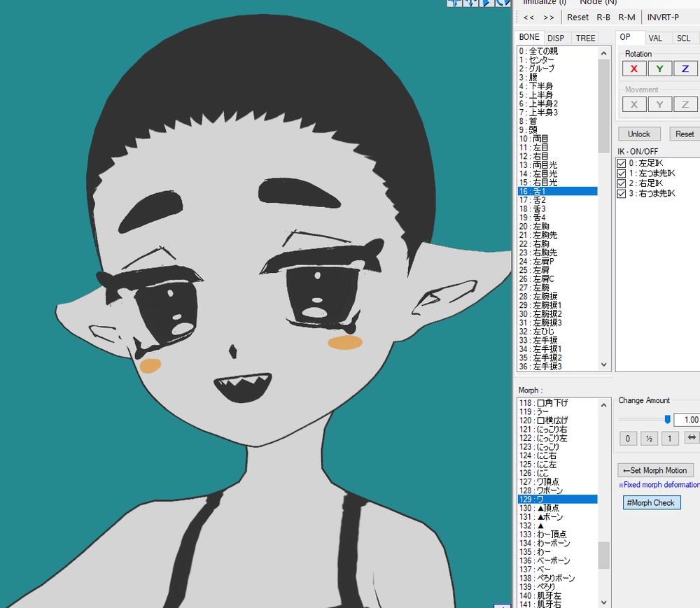
Task: Click the ⇔ swap button beside morph presets
Action: coord(692,438)
